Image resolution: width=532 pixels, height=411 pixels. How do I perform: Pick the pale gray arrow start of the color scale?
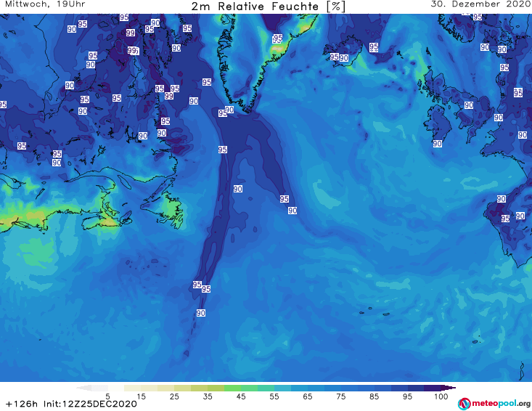coord(83,388)
